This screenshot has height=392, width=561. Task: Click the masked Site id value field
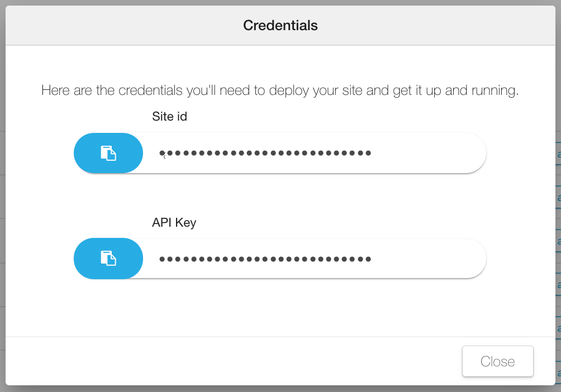pyautogui.click(x=313, y=153)
